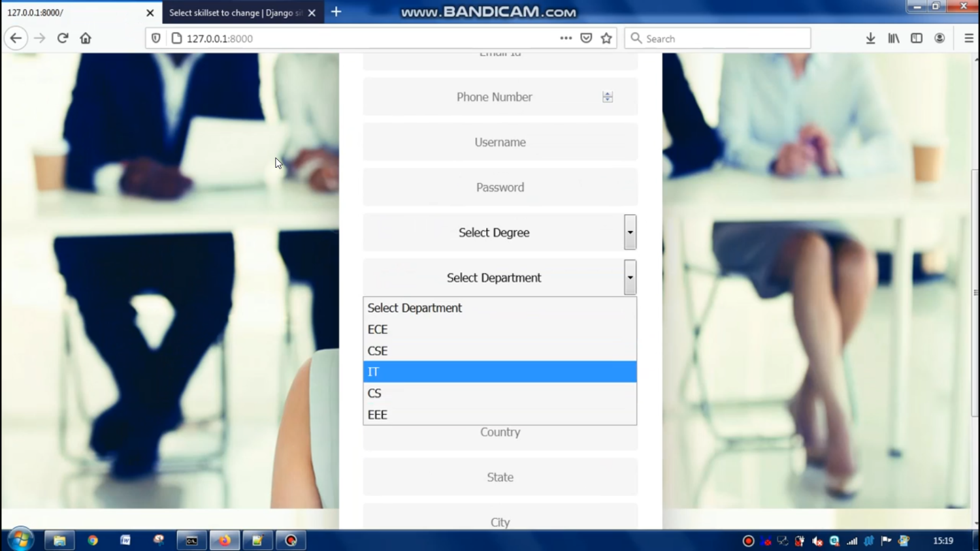Viewport: 980px width, 551px height.
Task: Go back using the browser back arrow
Action: coord(16,39)
